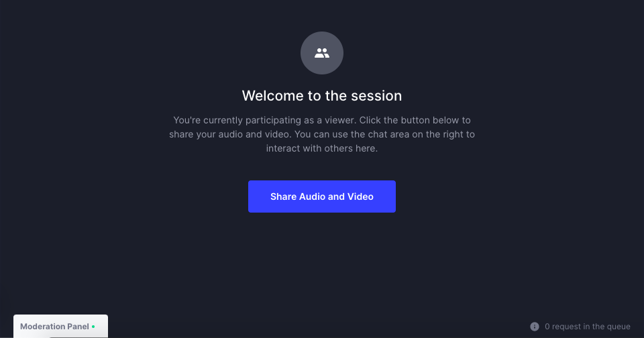Start sharing your audio and video
Image resolution: width=644 pixels, height=338 pixels.
click(321, 196)
